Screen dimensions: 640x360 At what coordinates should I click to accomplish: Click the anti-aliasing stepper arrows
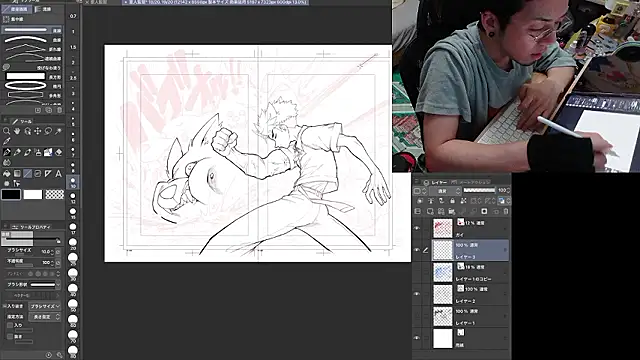click(58, 273)
